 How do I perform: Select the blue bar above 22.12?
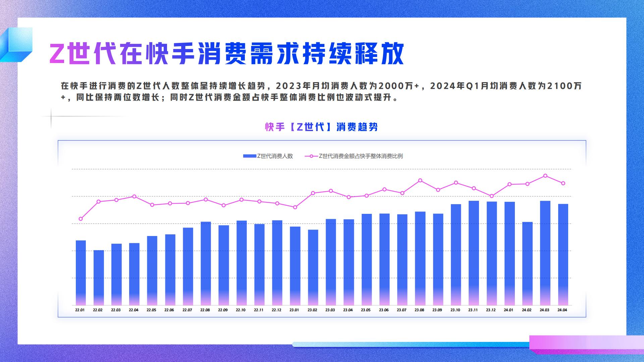pos(277,263)
